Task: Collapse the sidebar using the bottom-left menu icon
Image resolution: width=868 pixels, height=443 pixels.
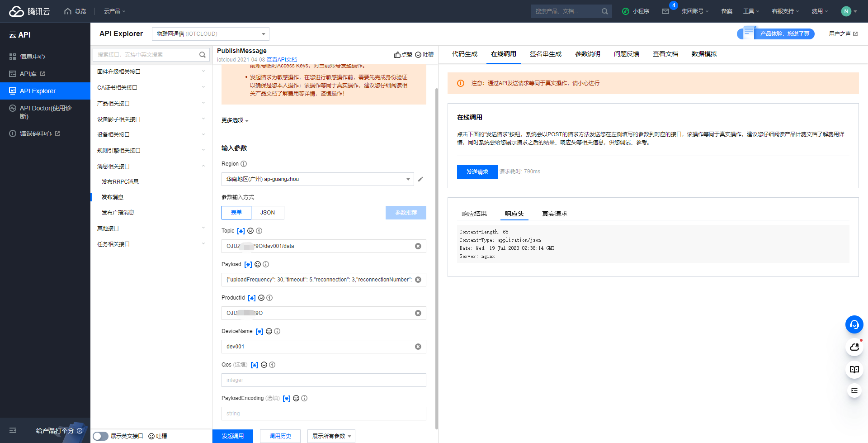Action: 13,430
